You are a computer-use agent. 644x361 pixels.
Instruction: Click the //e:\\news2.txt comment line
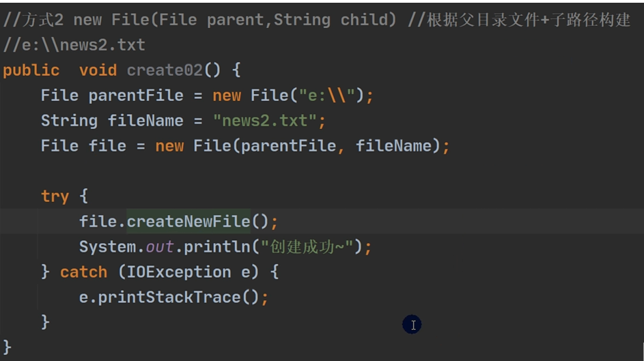click(x=74, y=45)
